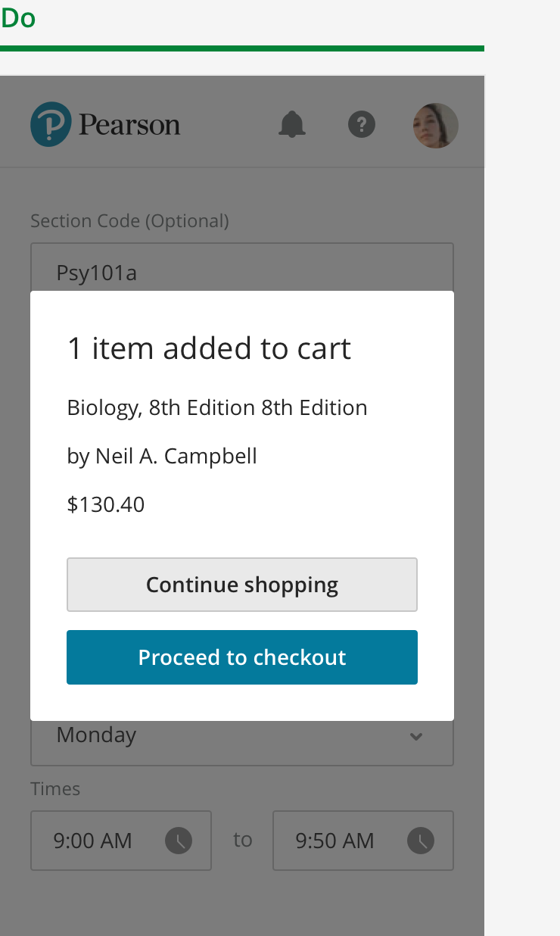Viewport: 560px width, 936px height.
Task: Open the user profile avatar
Action: click(435, 126)
